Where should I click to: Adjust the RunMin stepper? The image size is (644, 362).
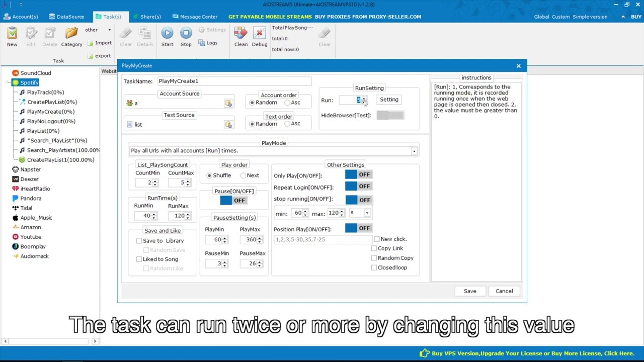[154, 216]
